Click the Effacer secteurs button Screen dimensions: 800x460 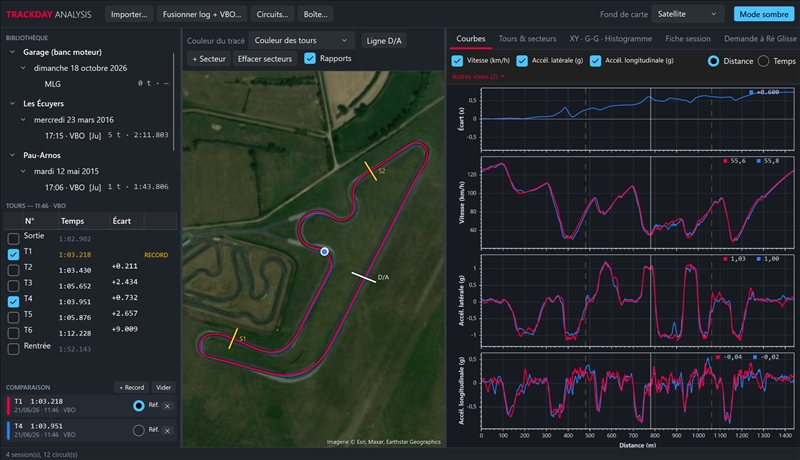(265, 59)
